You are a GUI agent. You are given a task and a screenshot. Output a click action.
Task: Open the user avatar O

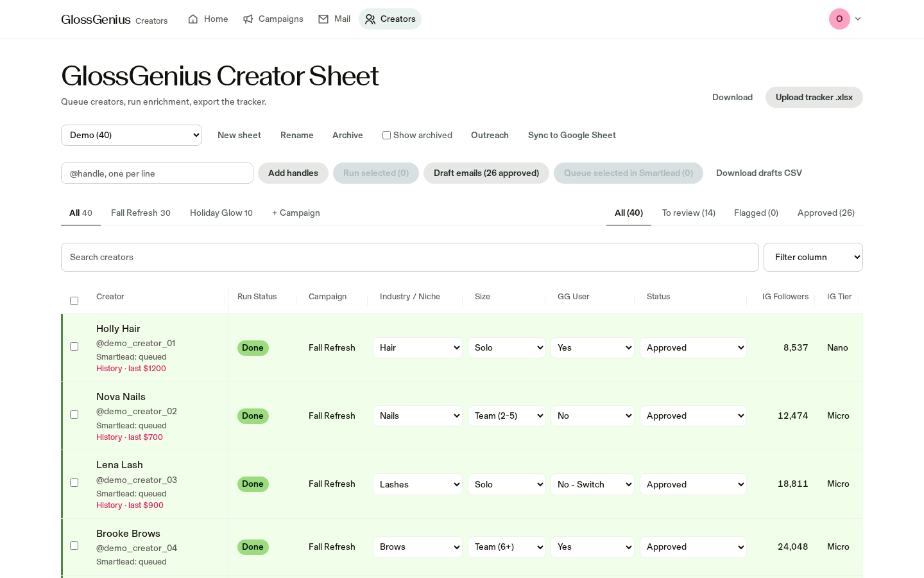coord(839,19)
